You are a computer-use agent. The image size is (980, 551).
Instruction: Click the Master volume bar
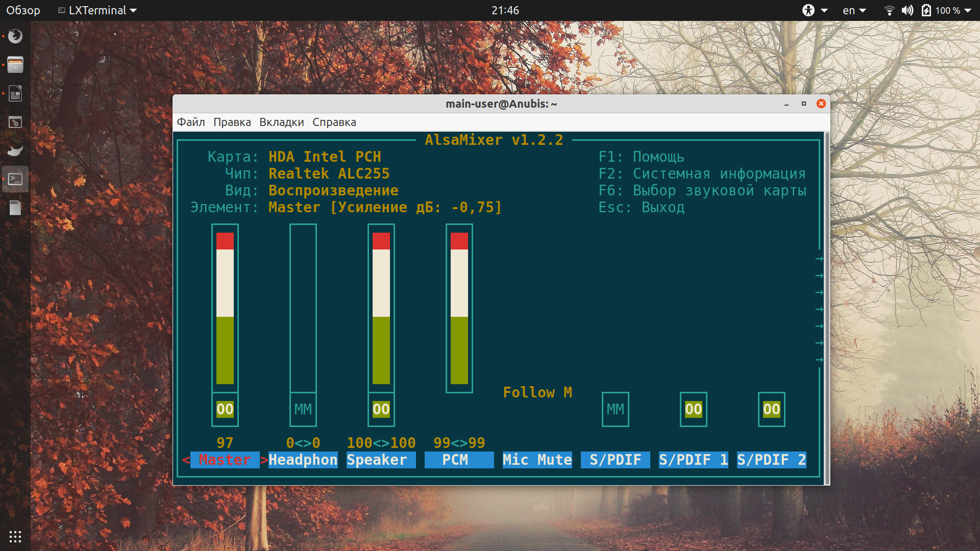pyautogui.click(x=225, y=308)
